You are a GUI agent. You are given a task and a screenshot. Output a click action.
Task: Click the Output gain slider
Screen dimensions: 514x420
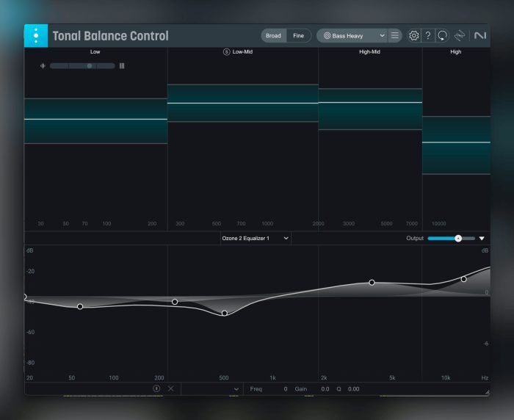[x=450, y=239]
